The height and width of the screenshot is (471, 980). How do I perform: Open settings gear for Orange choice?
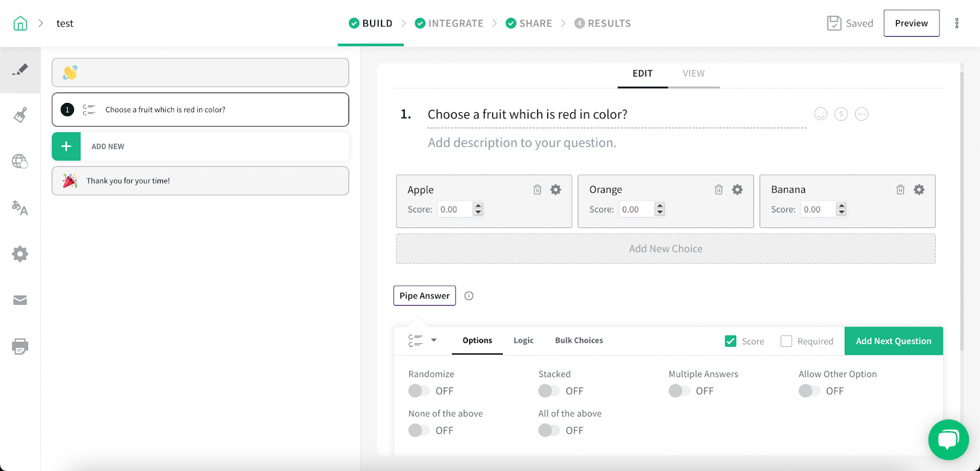(737, 190)
